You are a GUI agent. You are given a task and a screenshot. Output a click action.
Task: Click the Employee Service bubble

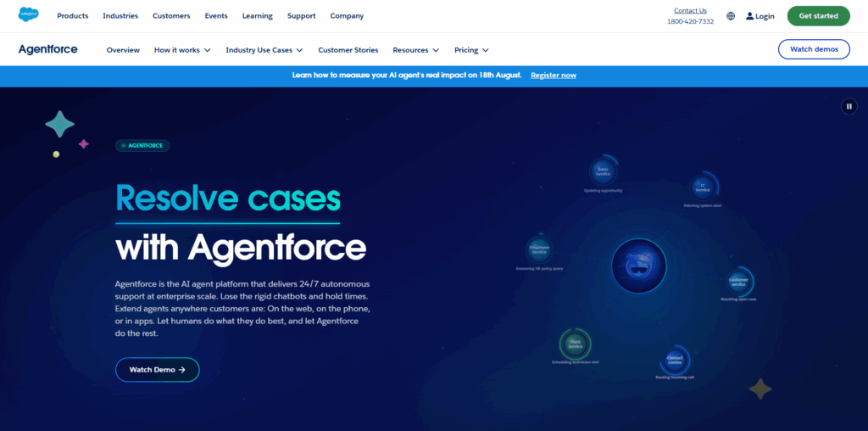coord(538,249)
